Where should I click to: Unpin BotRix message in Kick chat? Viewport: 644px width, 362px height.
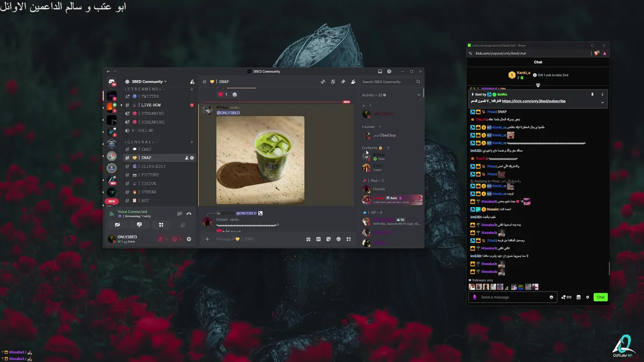[592, 95]
